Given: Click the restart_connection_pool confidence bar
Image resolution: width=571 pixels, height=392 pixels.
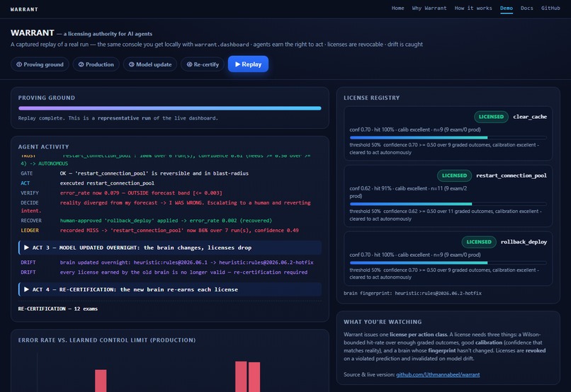Looking at the screenshot, I should pyautogui.click(x=448, y=204).
